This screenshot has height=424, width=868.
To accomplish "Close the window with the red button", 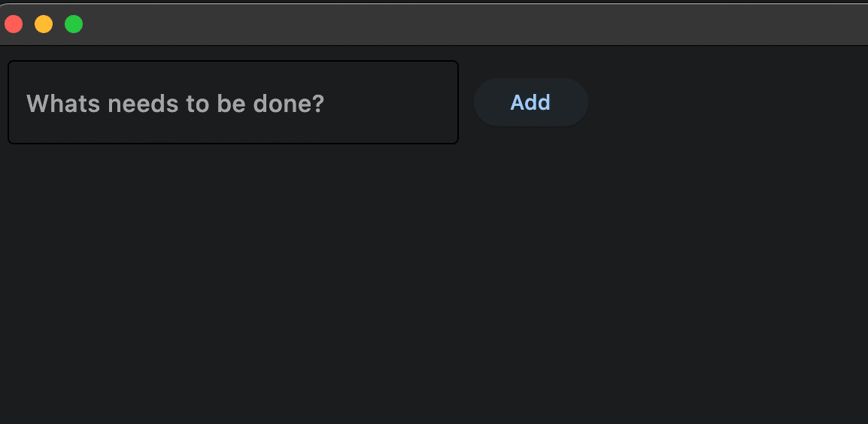I will (x=14, y=24).
